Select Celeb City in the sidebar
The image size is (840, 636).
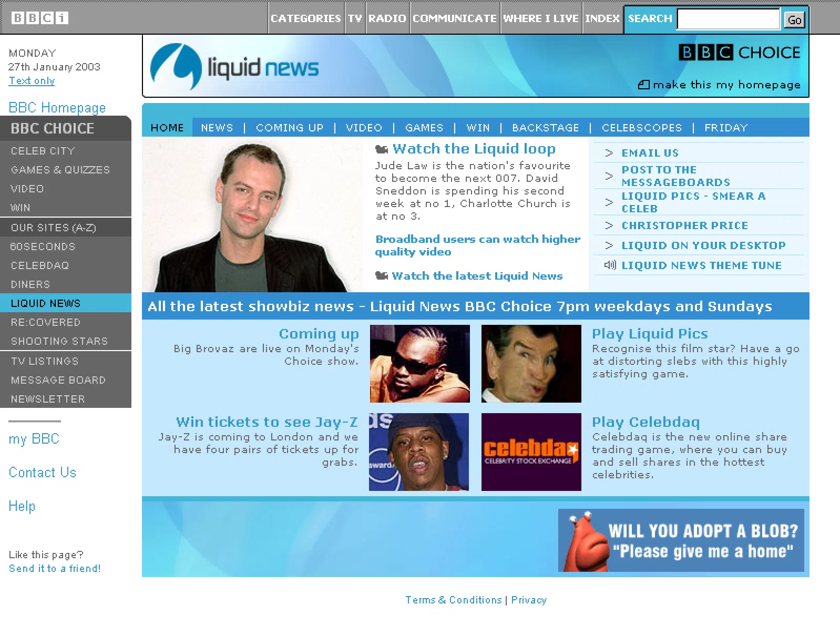[x=43, y=151]
